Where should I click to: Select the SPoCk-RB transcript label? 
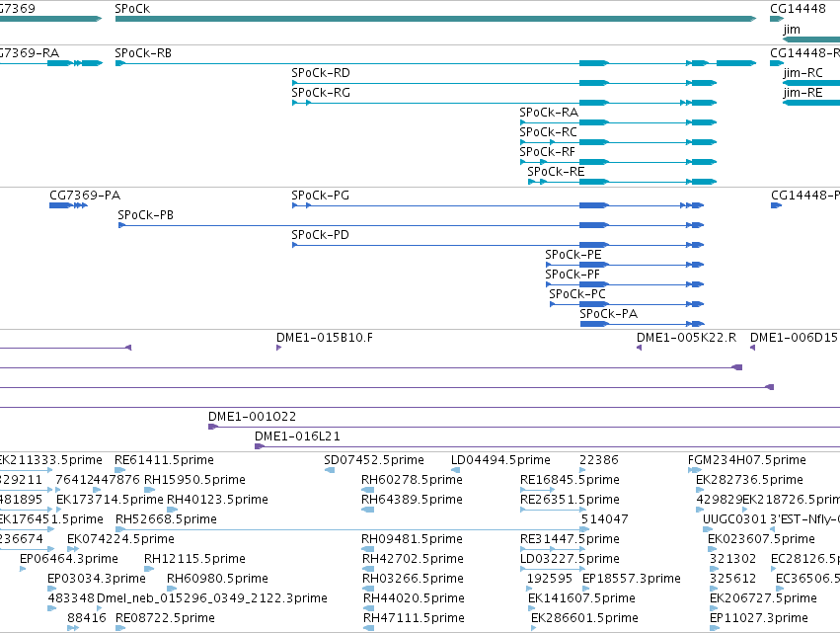(143, 53)
